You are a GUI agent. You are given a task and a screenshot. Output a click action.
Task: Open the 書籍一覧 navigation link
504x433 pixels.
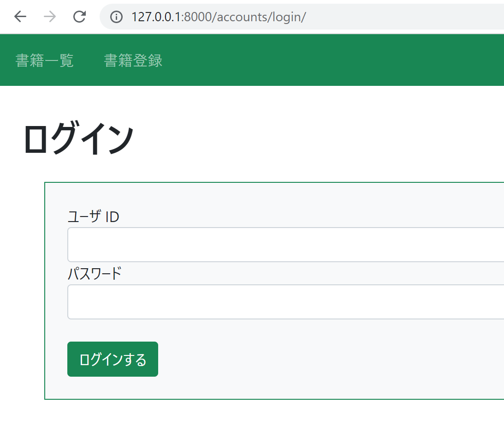pos(45,60)
